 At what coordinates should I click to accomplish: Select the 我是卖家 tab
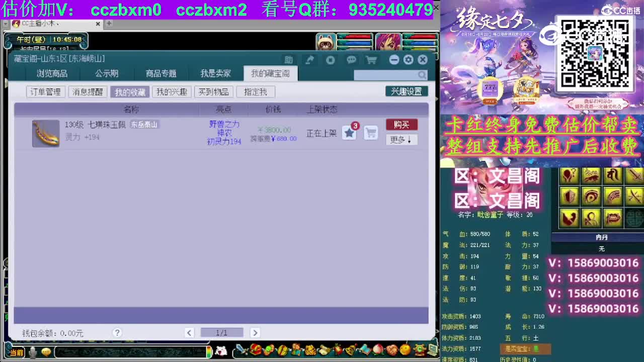click(215, 73)
